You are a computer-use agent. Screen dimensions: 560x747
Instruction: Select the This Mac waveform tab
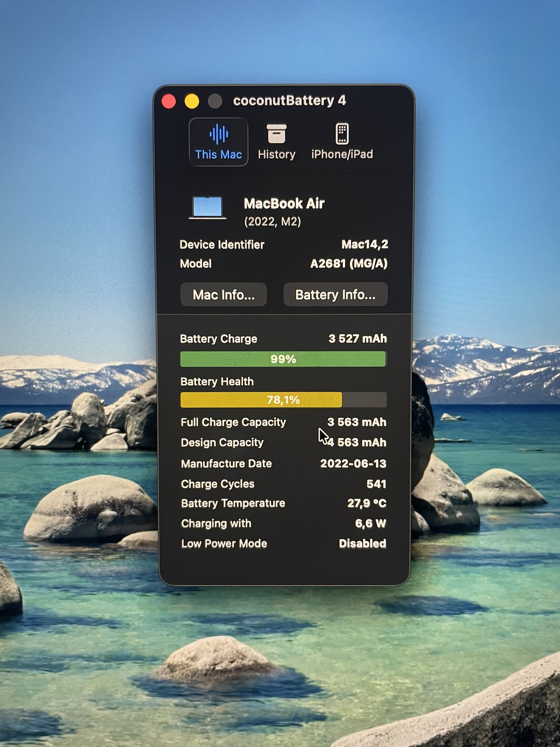(218, 142)
